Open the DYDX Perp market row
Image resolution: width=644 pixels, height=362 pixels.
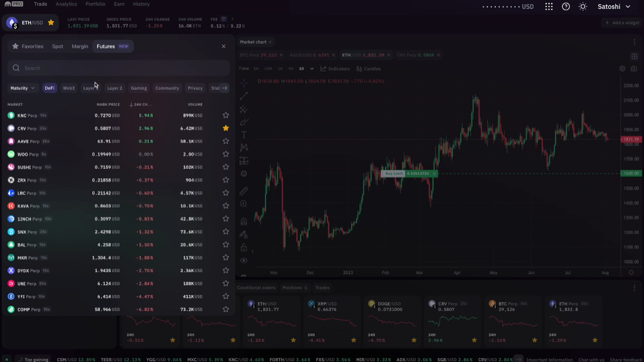point(118,271)
